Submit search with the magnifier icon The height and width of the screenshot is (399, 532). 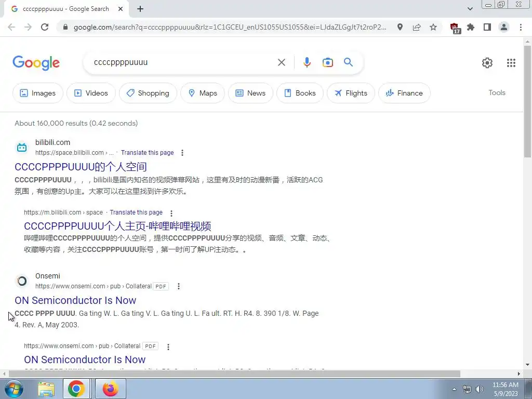pyautogui.click(x=349, y=62)
